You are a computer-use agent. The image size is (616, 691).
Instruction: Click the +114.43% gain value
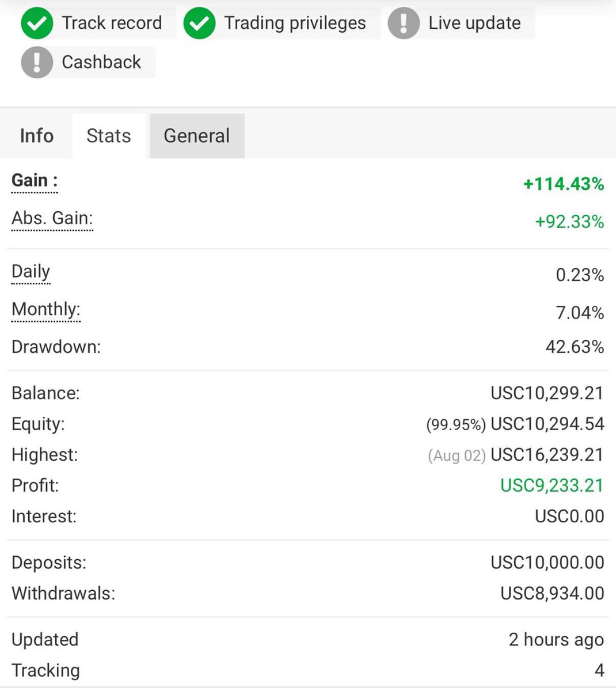pos(564,184)
